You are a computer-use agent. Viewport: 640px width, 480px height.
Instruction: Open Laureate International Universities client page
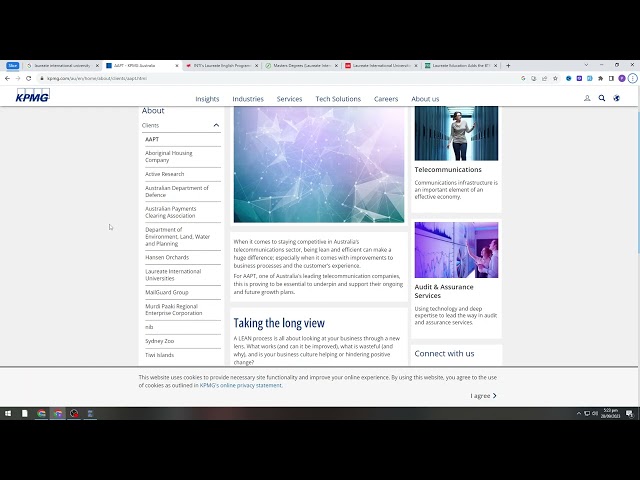click(x=173, y=275)
